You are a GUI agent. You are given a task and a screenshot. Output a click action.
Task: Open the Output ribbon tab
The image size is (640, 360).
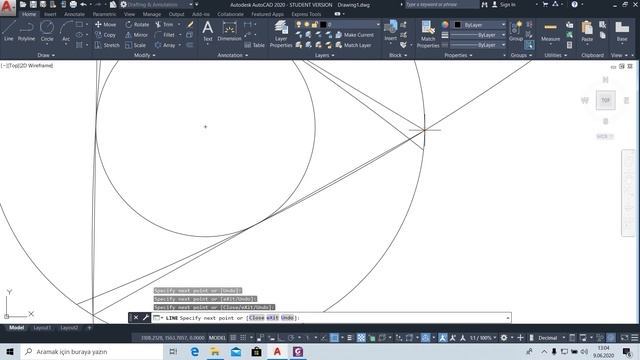(176, 14)
